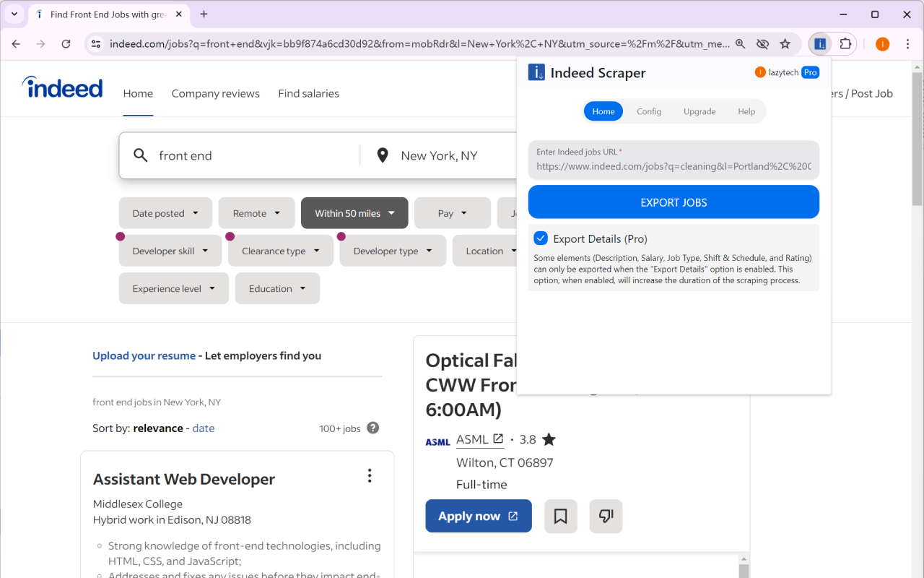Viewport: 924px width, 578px height.
Task: Click the browser address bar URL
Action: (x=419, y=44)
